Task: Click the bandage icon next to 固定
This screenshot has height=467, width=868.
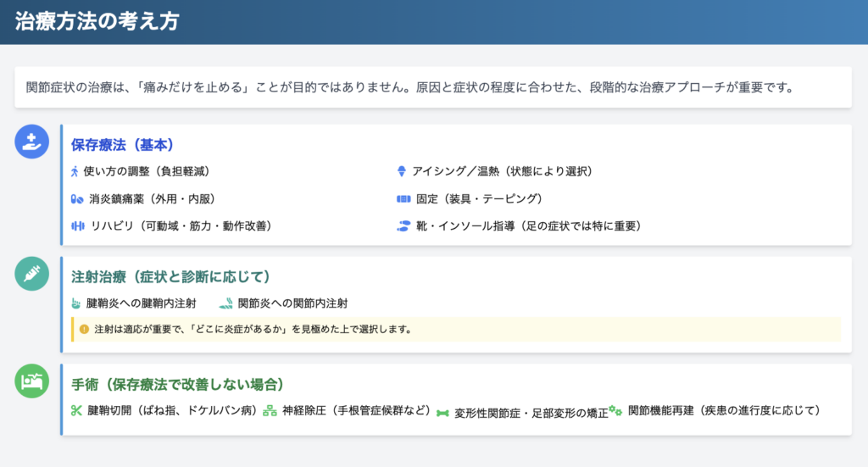Action: click(x=403, y=198)
